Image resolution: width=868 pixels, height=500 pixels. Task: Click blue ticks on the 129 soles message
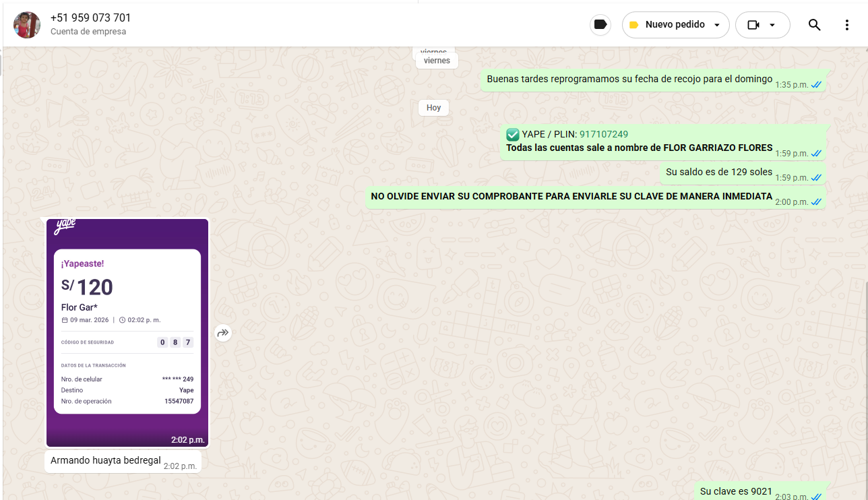pyautogui.click(x=816, y=178)
